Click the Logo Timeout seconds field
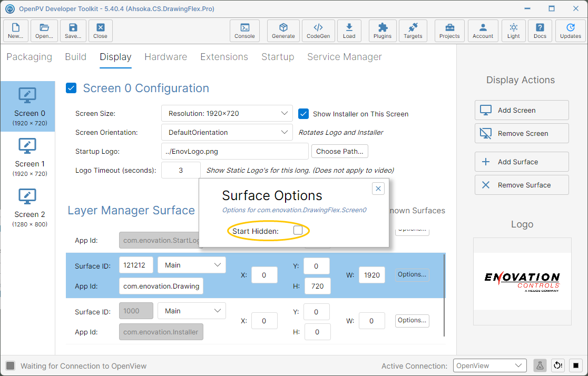Screen dimensions: 588x376 click(x=181, y=170)
